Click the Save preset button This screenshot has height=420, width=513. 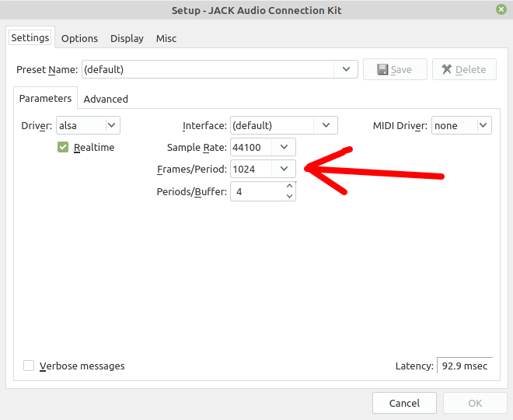[x=395, y=69]
